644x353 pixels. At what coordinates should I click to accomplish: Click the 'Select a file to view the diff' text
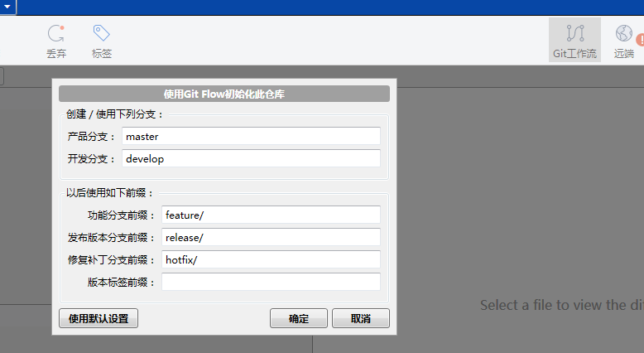click(x=562, y=305)
